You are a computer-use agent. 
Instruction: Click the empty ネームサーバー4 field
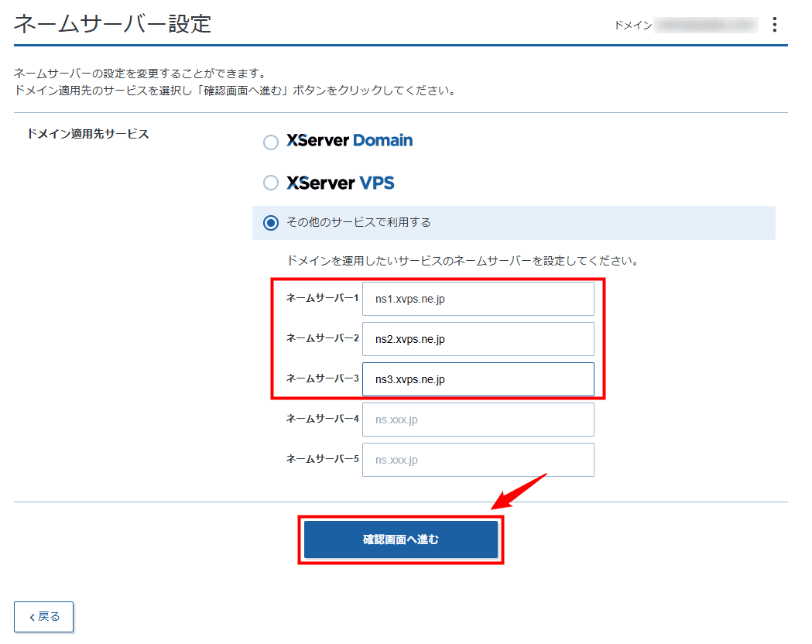(478, 419)
